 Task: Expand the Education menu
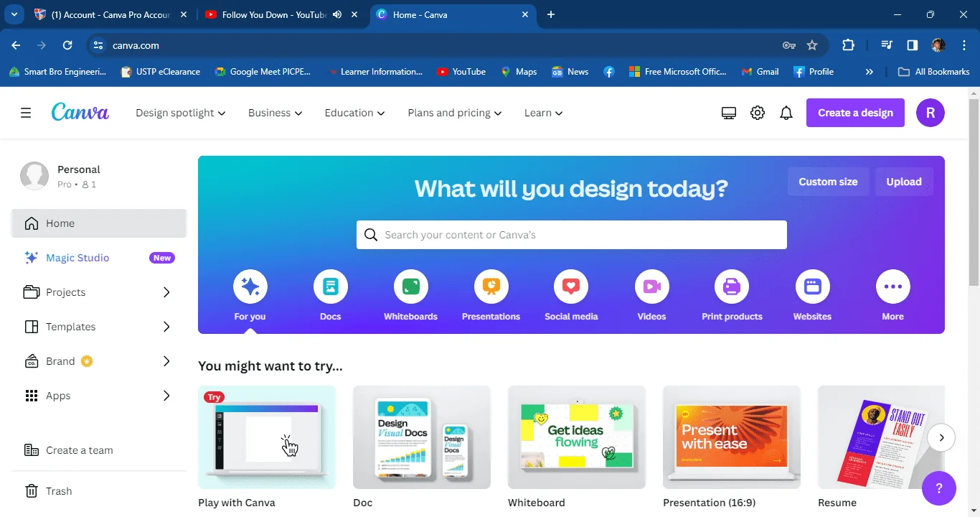(354, 113)
